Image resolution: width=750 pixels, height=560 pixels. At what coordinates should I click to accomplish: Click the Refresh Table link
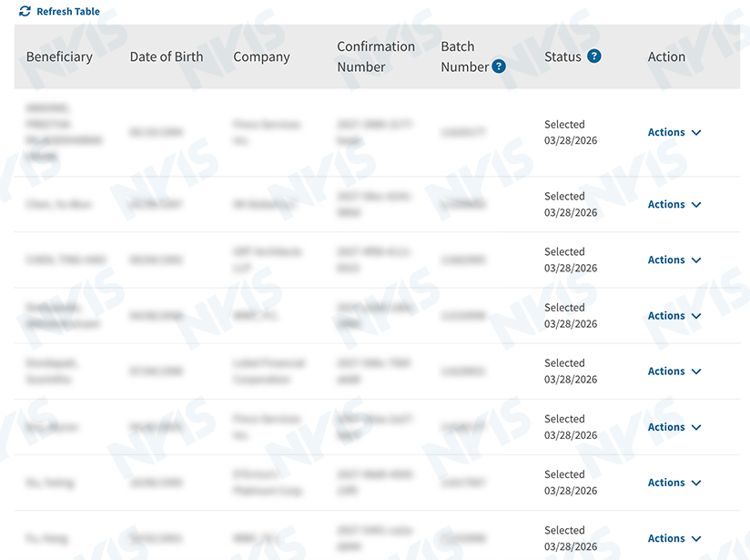coord(59,12)
